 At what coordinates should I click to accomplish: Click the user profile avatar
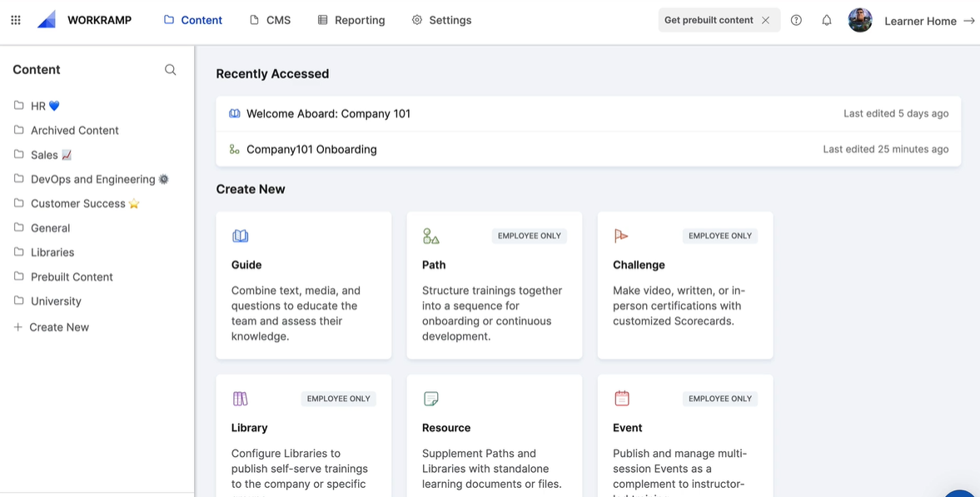(860, 20)
